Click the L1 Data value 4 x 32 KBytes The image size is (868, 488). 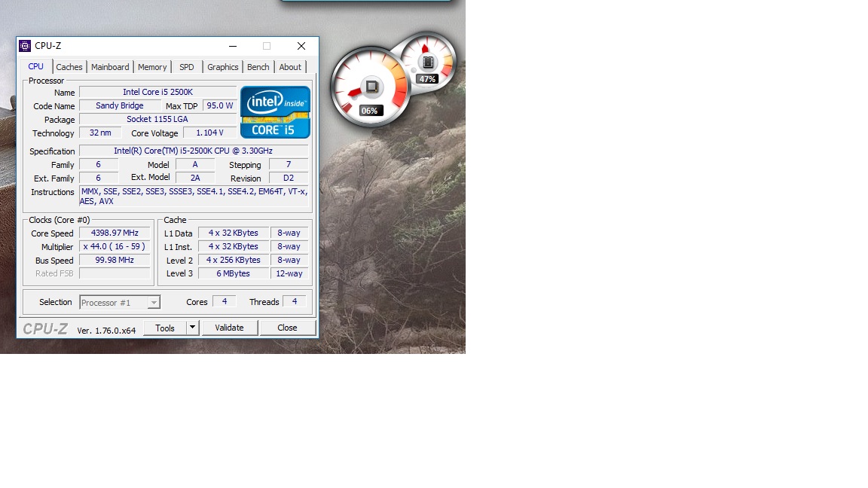(x=234, y=233)
